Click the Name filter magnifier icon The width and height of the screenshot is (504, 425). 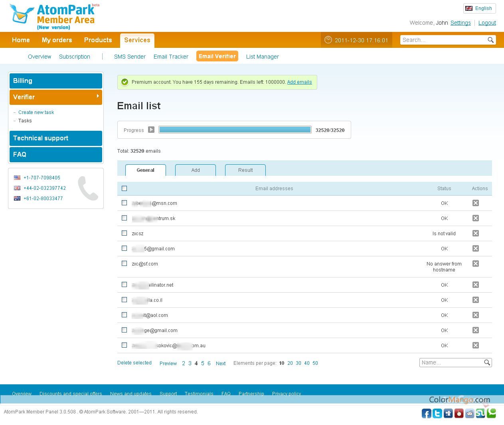pyautogui.click(x=487, y=362)
